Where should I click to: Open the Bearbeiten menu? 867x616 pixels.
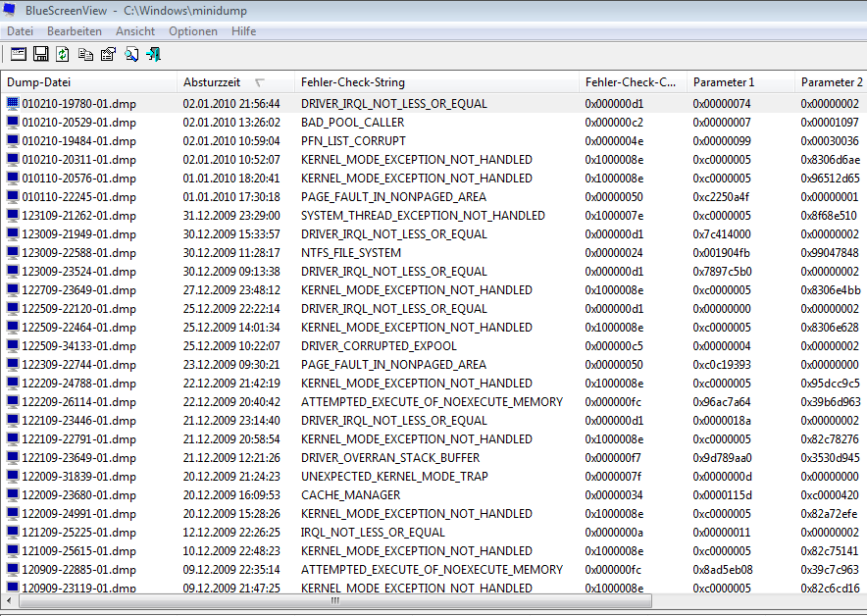pos(75,31)
